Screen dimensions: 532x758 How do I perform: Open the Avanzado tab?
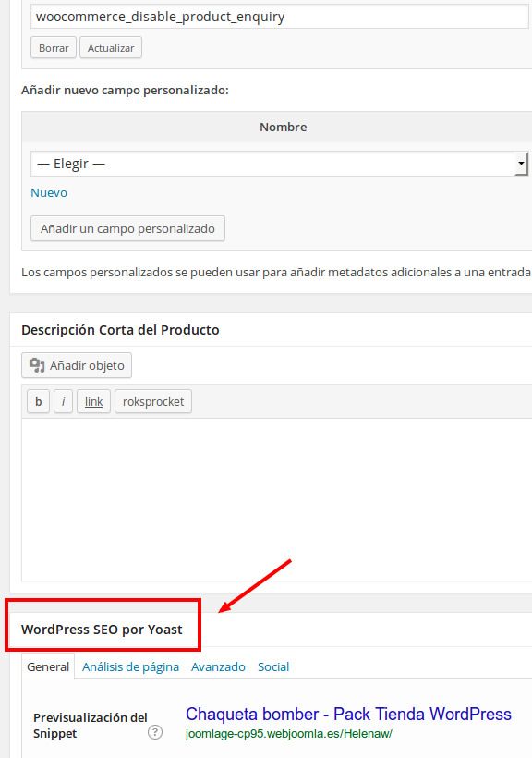[x=218, y=666]
